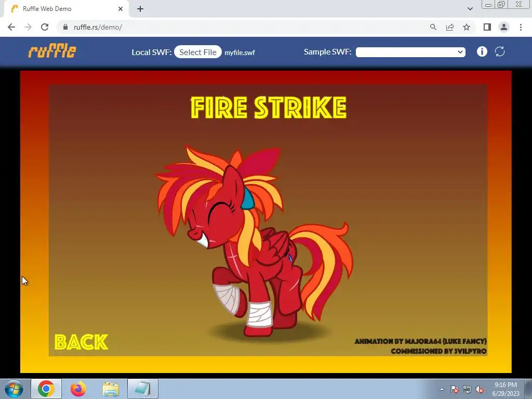The image size is (532, 399).
Task: Click the Sample SWF label
Action: 327,51
